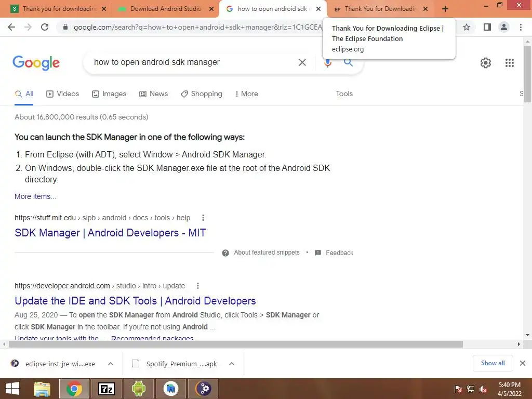Expand options for Spotify_Premium apk download

(x=232, y=364)
